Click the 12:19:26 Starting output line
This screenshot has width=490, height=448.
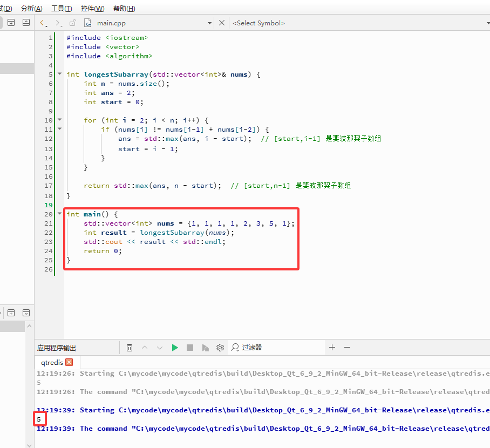263,374
